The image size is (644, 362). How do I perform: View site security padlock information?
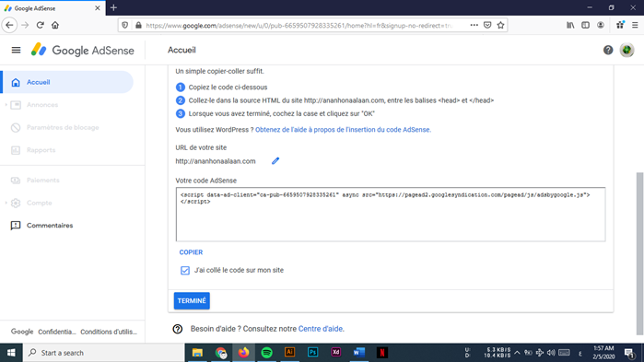coord(138,25)
